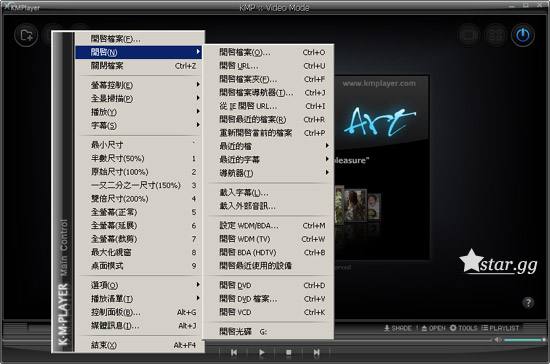Viewport: 550px width, 364px height.
Task: Adjust the volume slider
Action: click(x=524, y=340)
